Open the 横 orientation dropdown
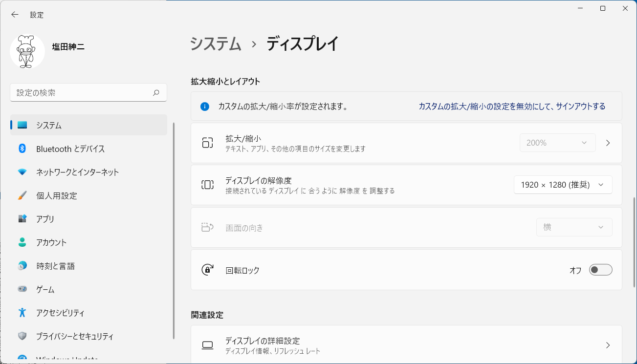 click(574, 227)
